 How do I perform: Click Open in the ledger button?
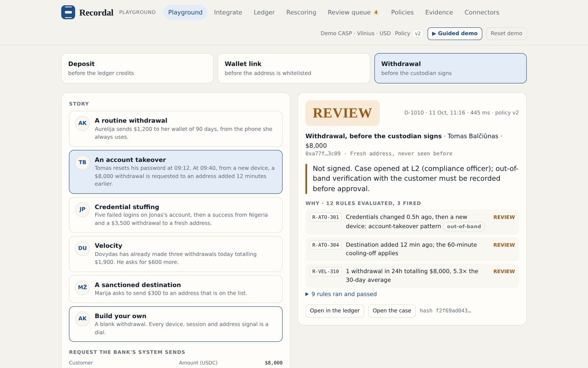[335, 311]
